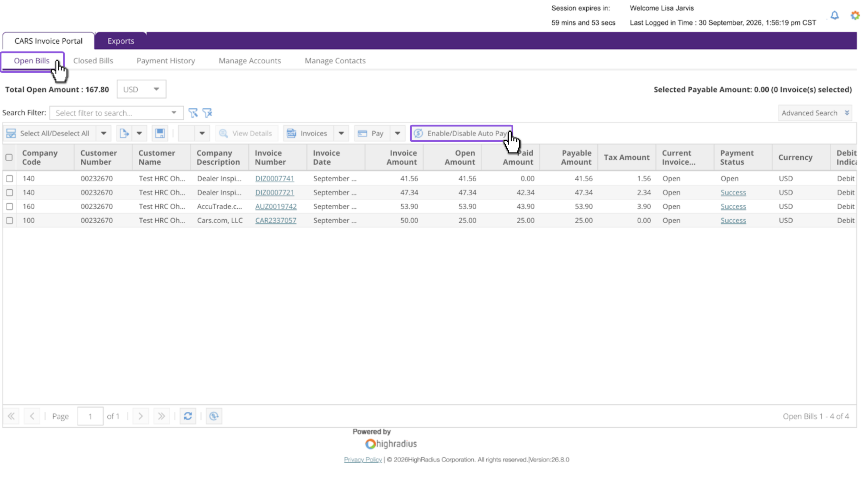Click the View Details toolbar button
Screen dimensions: 868x487
pyautogui.click(x=246, y=133)
